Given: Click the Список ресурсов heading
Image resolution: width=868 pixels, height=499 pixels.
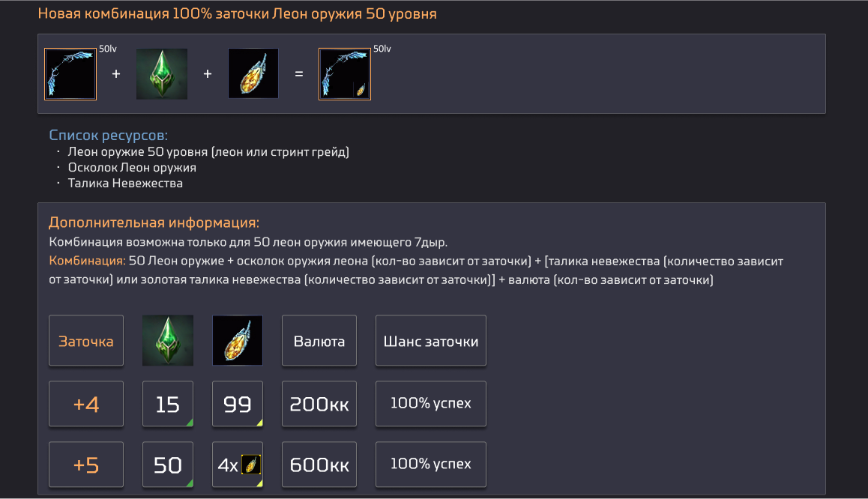Looking at the screenshot, I should click(108, 136).
